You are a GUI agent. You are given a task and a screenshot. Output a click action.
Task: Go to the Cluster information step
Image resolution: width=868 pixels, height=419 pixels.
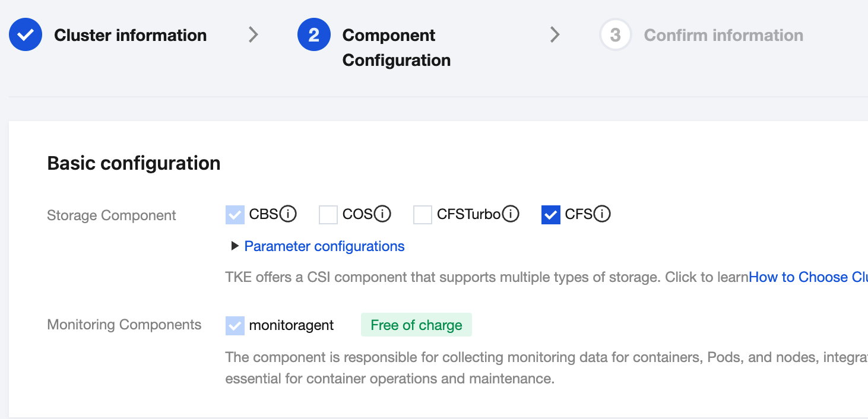click(x=130, y=35)
